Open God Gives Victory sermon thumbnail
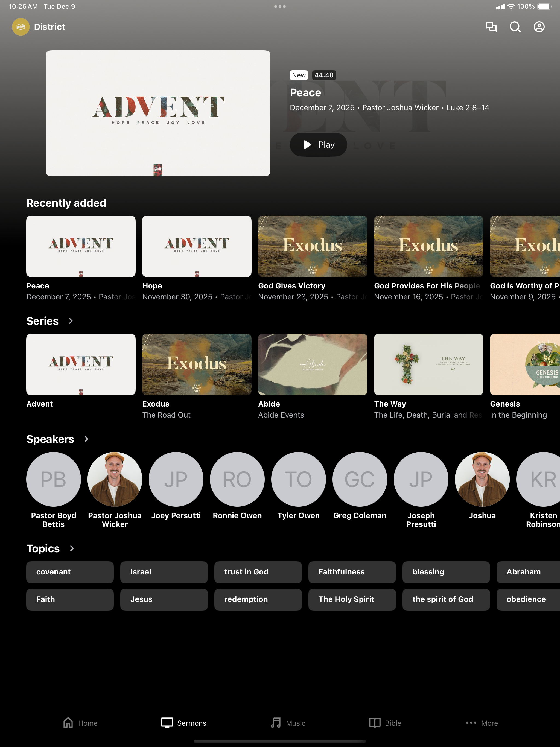Screen dimensions: 560x747 pos(313,246)
